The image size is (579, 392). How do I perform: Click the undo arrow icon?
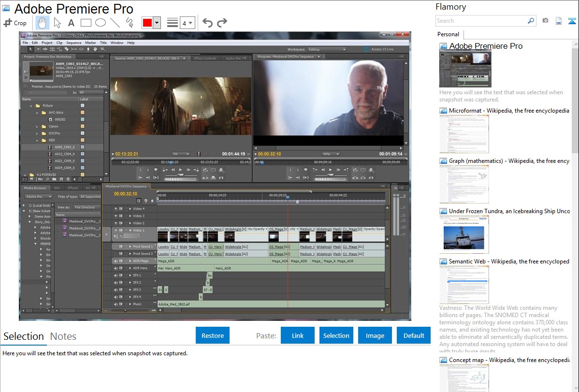pyautogui.click(x=207, y=23)
